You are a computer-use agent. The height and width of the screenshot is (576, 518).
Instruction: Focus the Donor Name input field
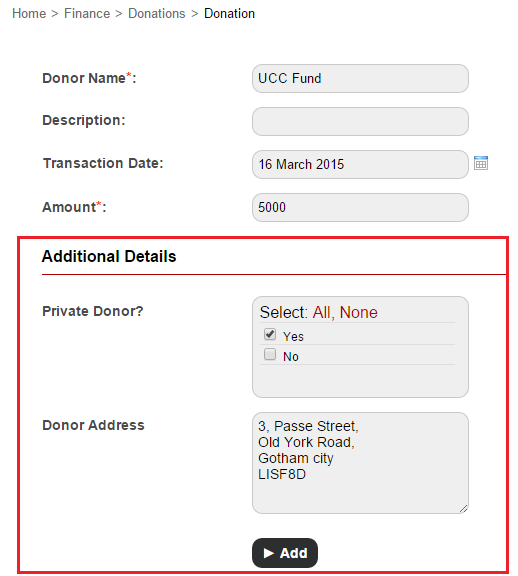[360, 78]
